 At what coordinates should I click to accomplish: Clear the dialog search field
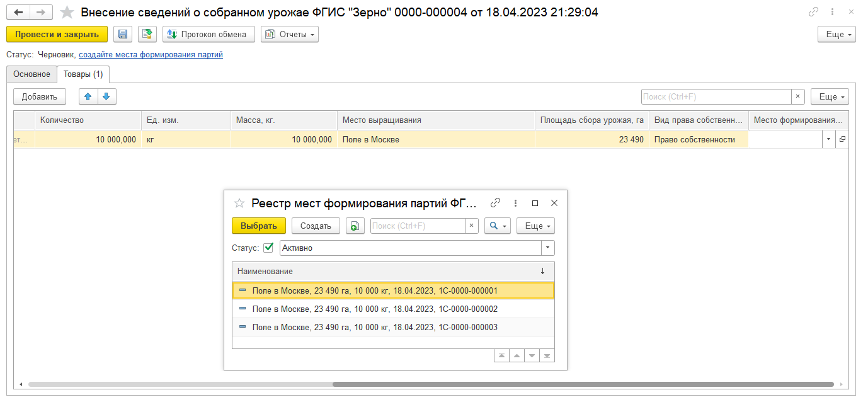[x=472, y=226]
